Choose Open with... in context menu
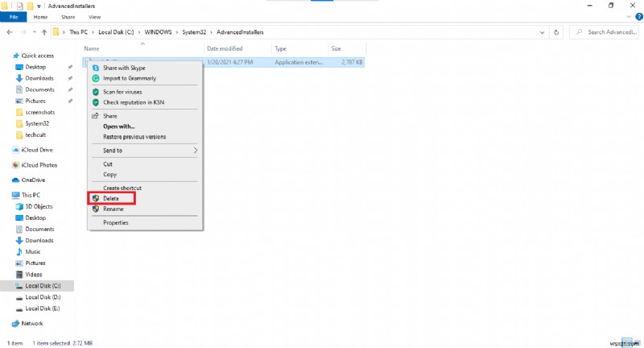Screen dimensions: 644x348 (145, 126)
